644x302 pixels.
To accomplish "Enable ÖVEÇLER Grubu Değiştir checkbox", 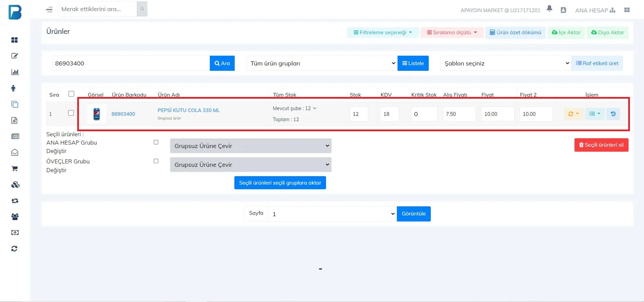I will click(x=156, y=161).
